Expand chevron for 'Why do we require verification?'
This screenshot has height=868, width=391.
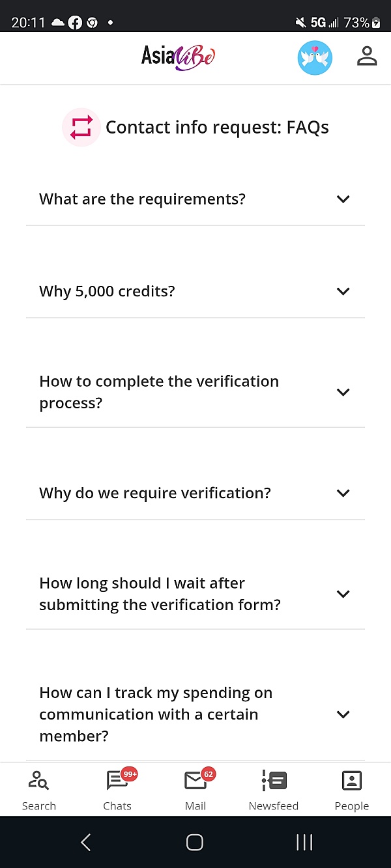click(343, 493)
